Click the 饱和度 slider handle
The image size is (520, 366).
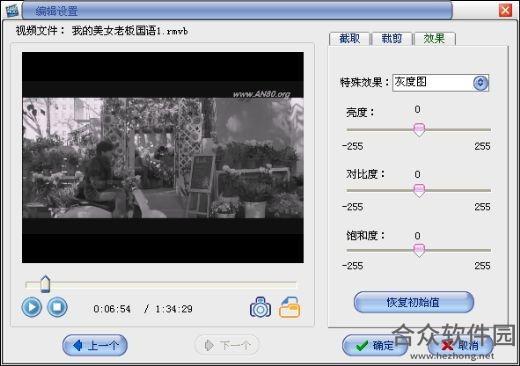pos(419,250)
